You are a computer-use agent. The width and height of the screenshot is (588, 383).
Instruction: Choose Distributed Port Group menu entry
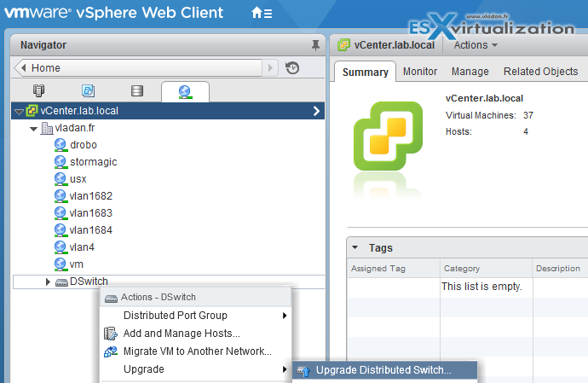[196, 316]
